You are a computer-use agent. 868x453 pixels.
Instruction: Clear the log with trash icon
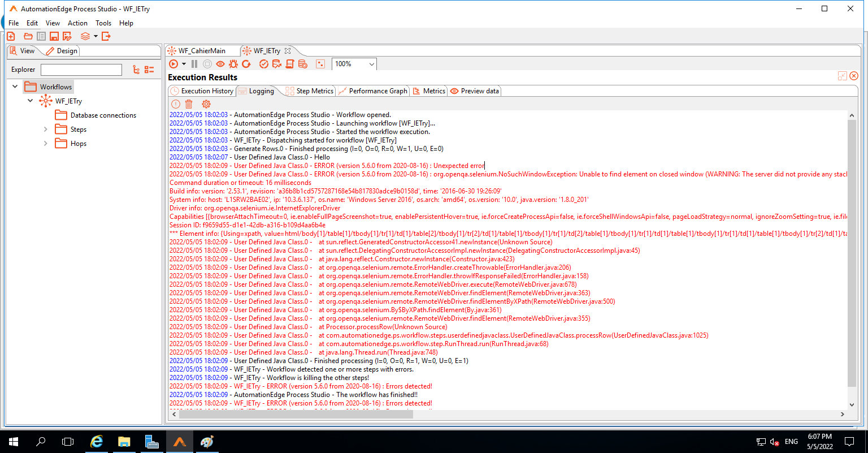[x=189, y=104]
